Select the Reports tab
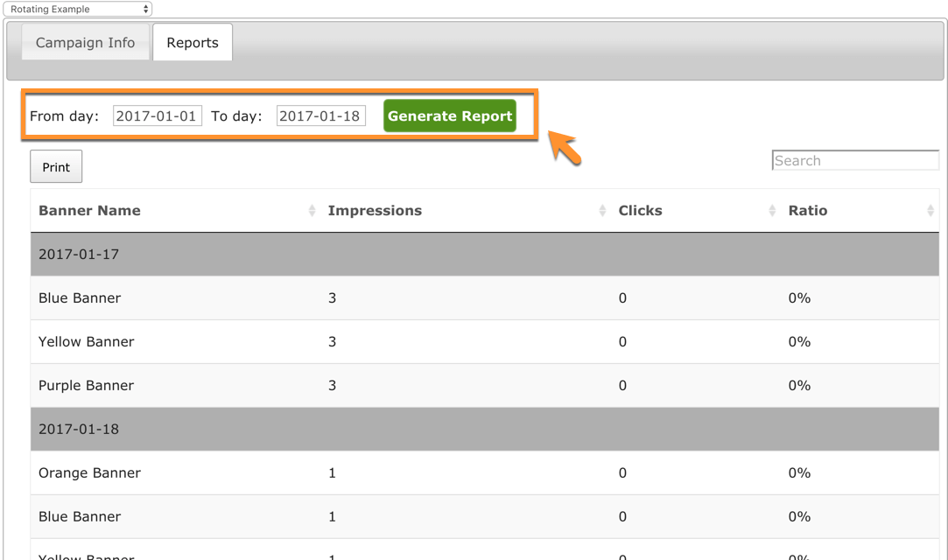 pyautogui.click(x=193, y=43)
